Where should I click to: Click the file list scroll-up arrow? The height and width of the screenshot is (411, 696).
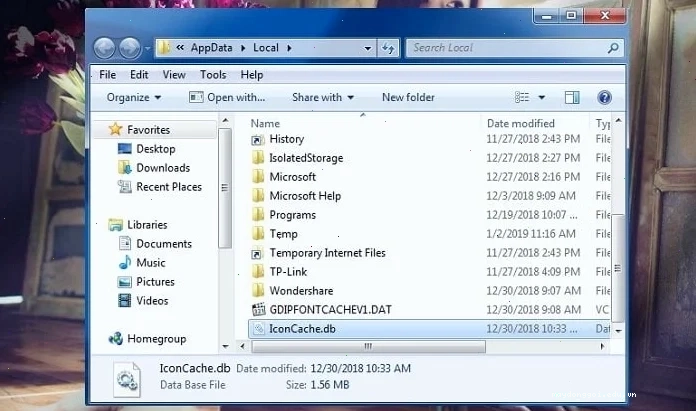[618, 121]
